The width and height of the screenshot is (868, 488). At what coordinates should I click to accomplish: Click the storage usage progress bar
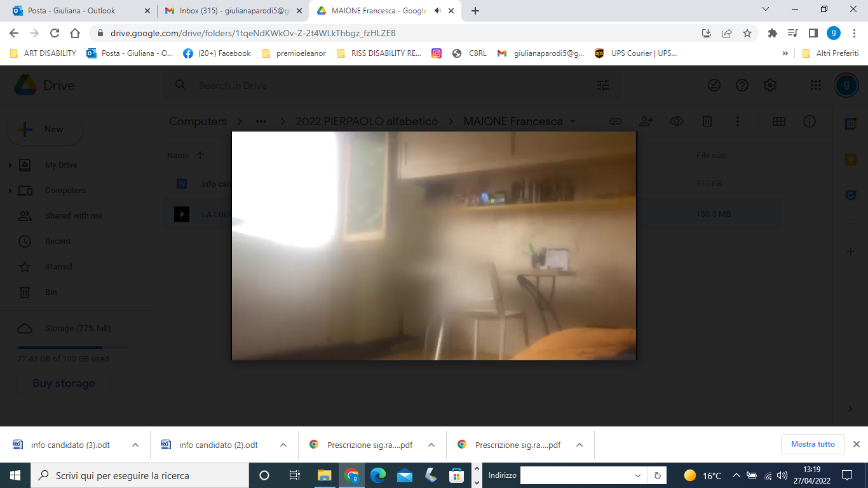72,348
